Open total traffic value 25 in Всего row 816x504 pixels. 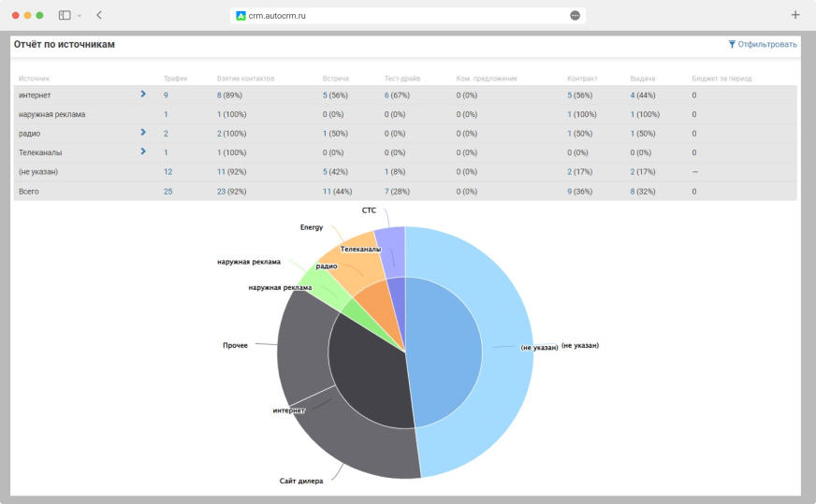(168, 191)
